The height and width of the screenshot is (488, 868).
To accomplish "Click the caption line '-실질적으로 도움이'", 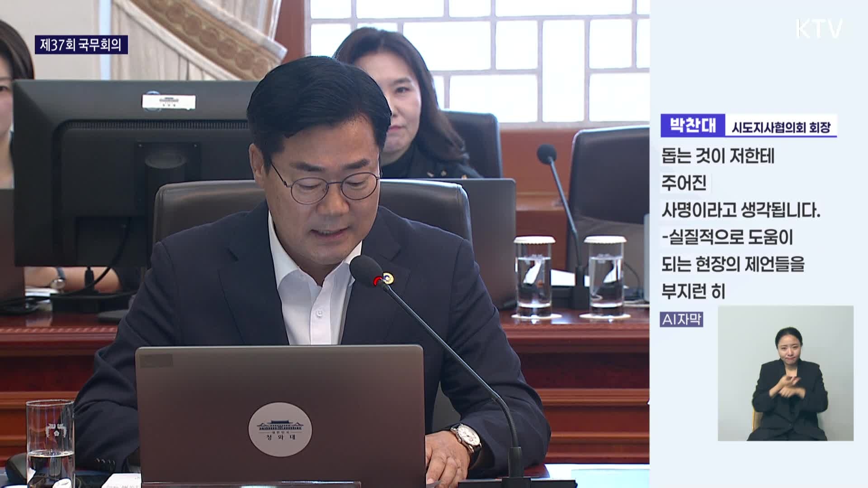I will point(727,237).
